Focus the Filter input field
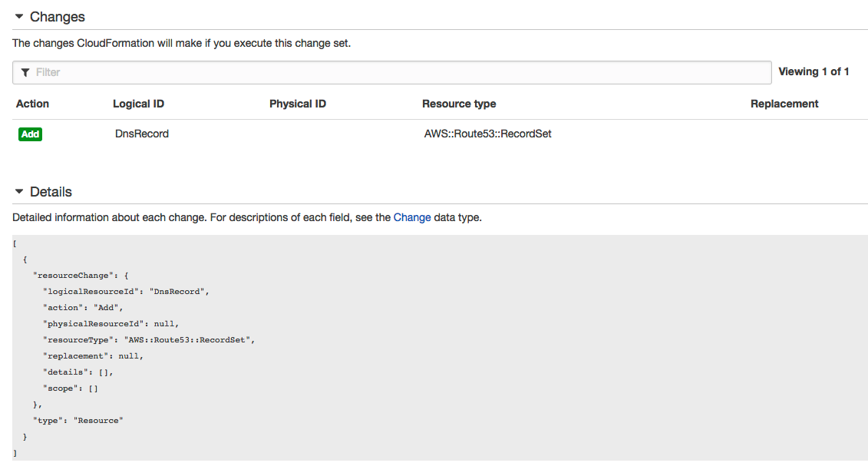 click(392, 72)
